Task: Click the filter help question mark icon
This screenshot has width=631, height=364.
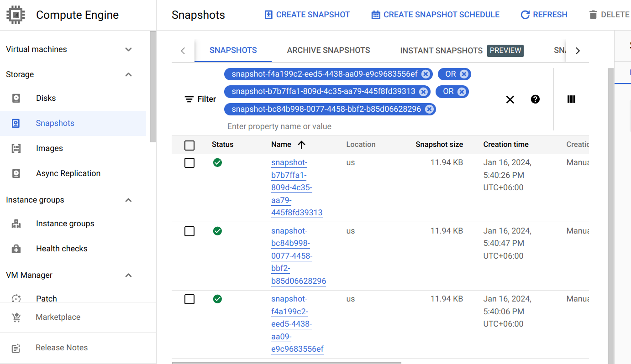Action: [535, 99]
